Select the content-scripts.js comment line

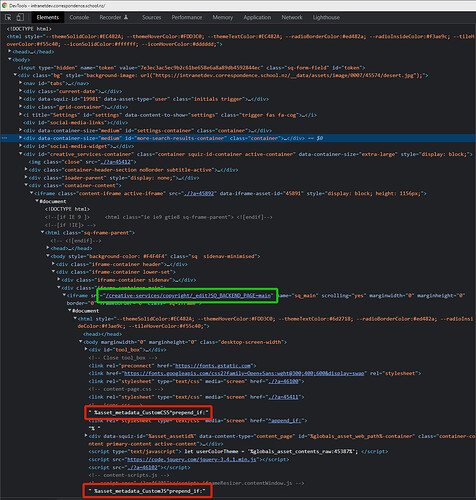(x=129, y=475)
